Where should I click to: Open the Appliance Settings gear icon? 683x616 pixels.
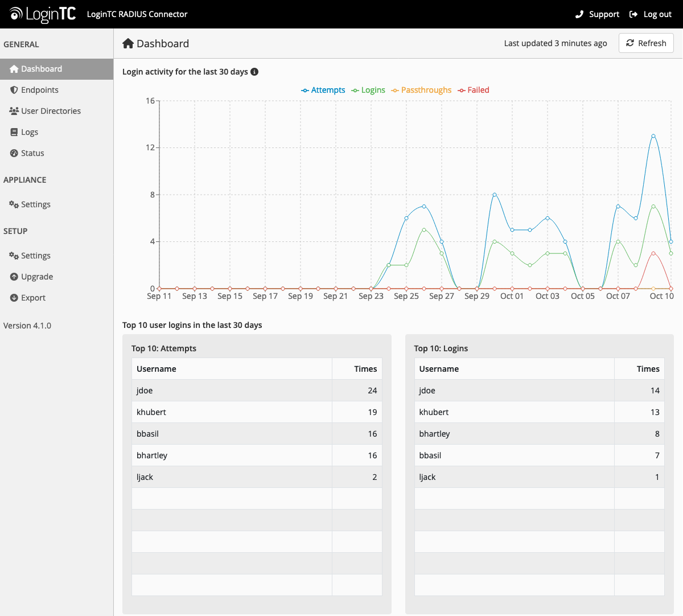(x=13, y=204)
